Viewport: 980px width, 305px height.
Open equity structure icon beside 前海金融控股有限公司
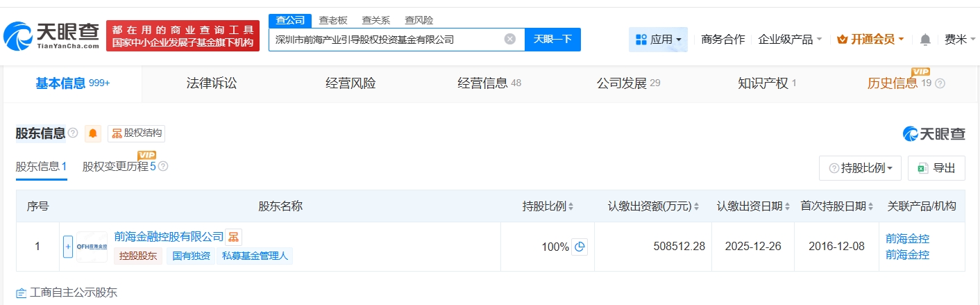coord(234,237)
